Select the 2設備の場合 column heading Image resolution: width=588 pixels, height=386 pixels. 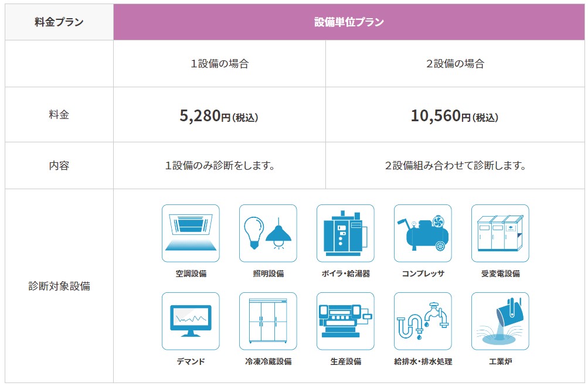coord(455,64)
